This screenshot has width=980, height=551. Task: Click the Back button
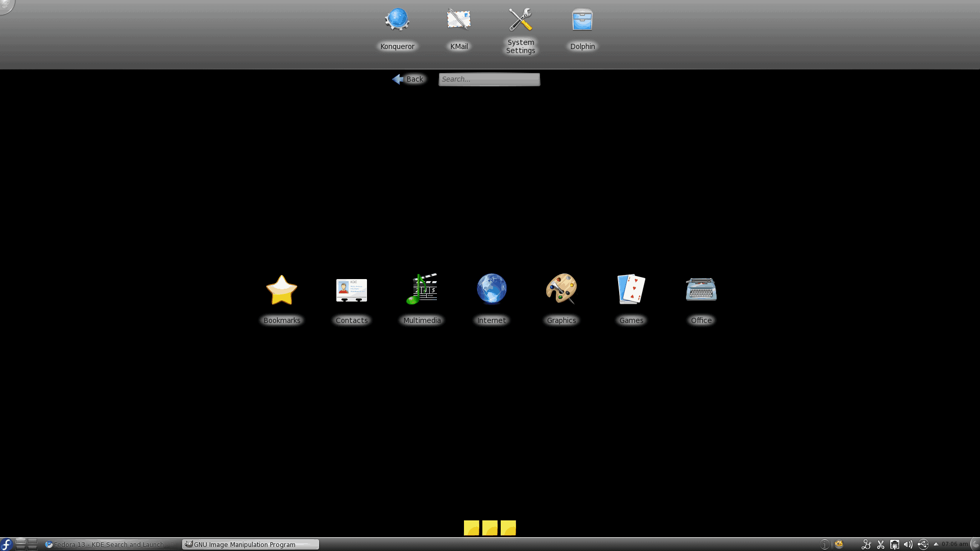pos(408,79)
